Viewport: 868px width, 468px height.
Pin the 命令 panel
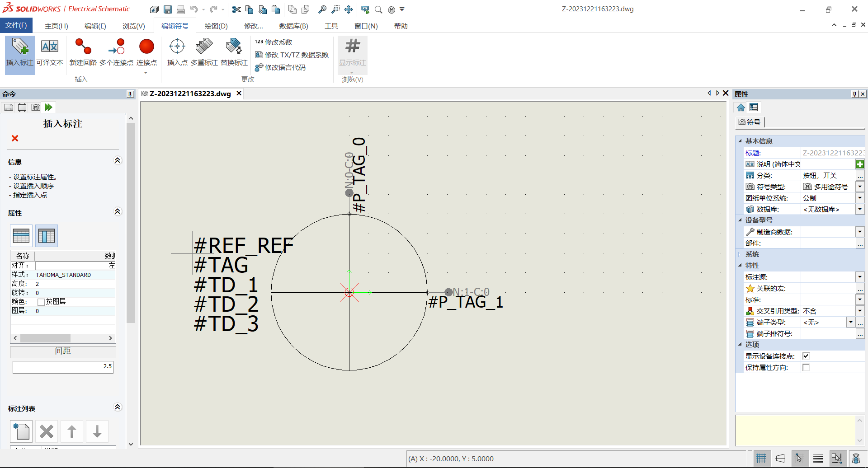click(130, 94)
